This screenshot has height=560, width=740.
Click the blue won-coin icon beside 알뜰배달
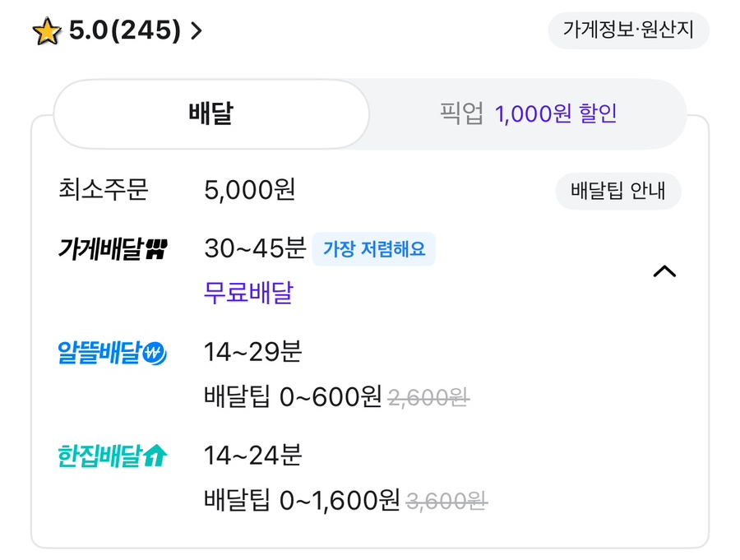[155, 354]
